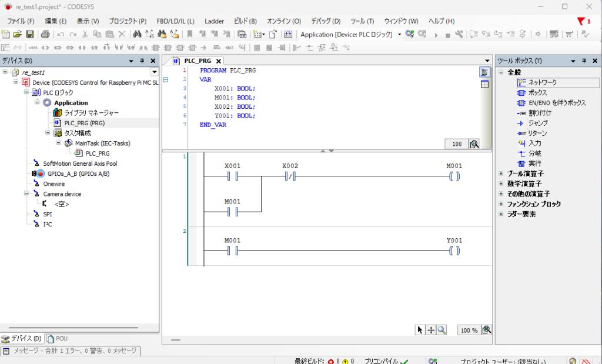Select GPIOs_A_B in the device tree
The image size is (602, 364).
(78, 174)
